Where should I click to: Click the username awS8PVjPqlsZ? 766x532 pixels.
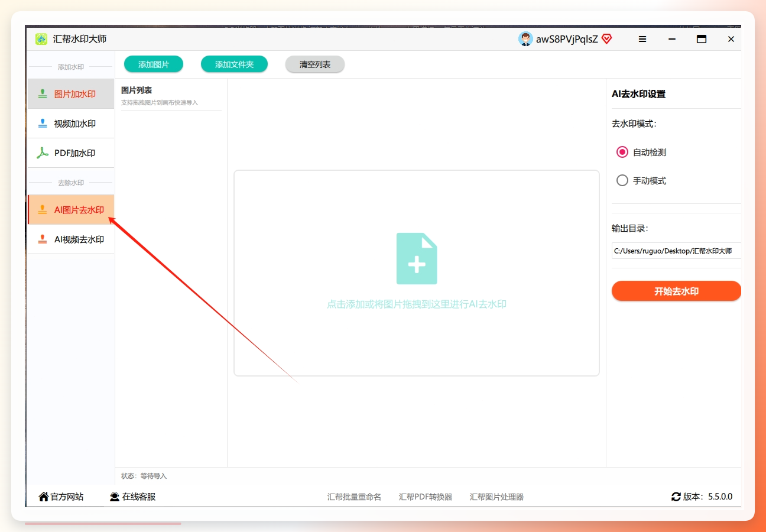[x=567, y=39]
